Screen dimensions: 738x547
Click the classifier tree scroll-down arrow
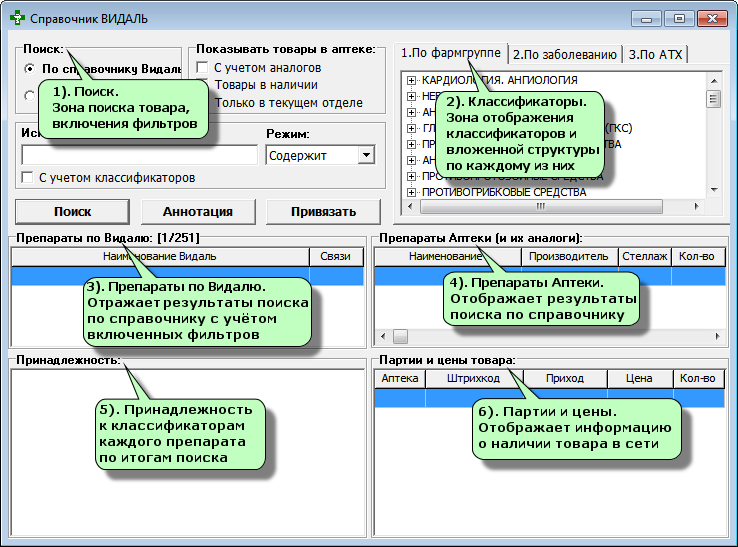click(714, 190)
